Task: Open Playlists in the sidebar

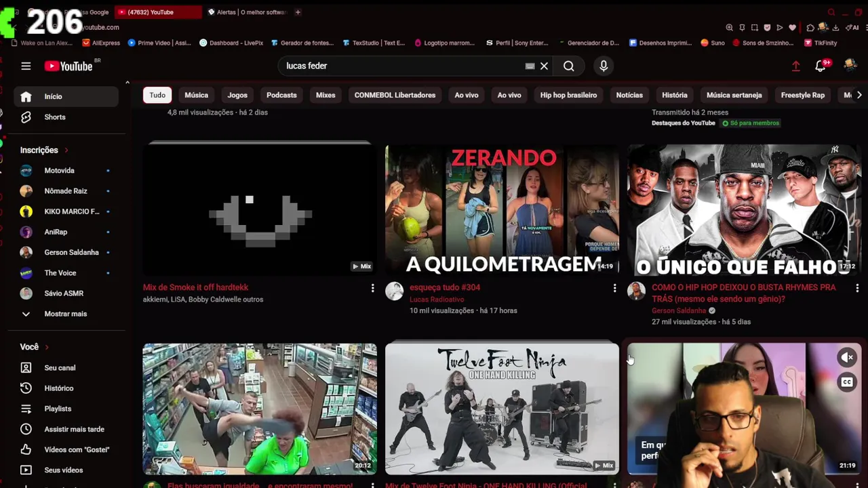Action: [x=67, y=408]
